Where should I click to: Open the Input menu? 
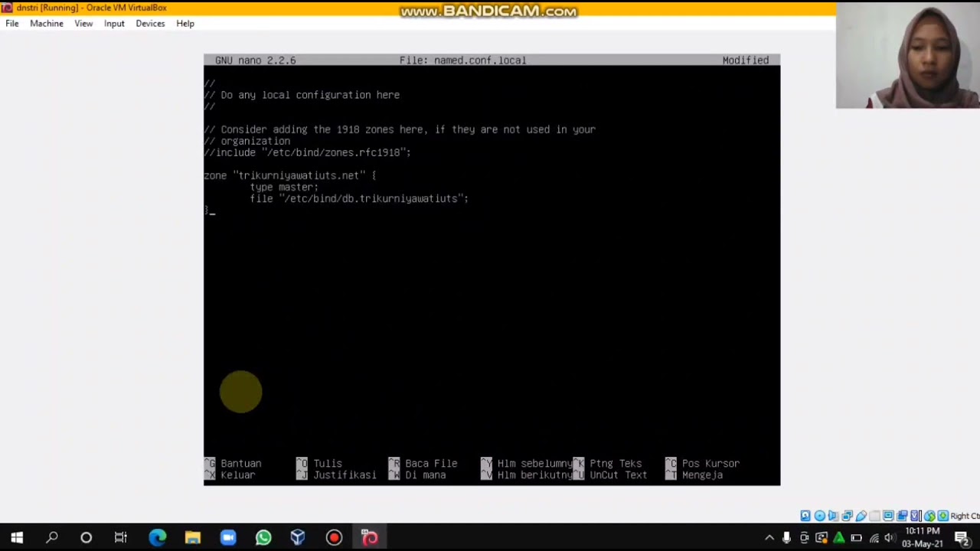tap(114, 24)
